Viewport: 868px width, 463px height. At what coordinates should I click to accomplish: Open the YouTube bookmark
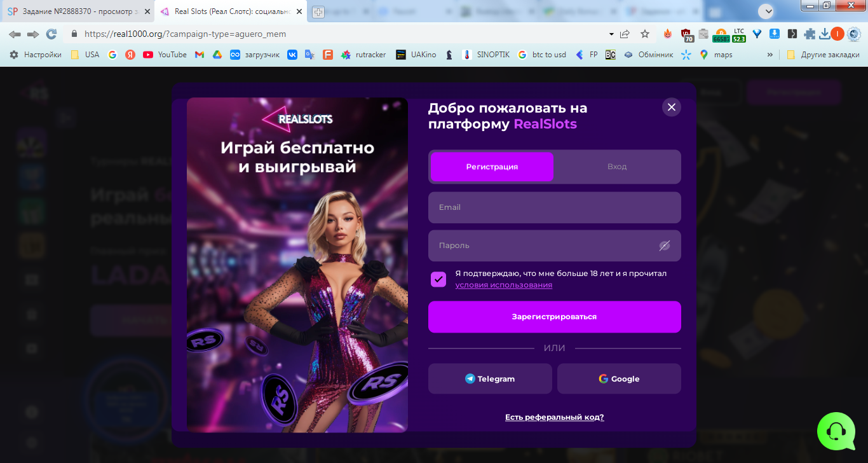pyautogui.click(x=165, y=55)
